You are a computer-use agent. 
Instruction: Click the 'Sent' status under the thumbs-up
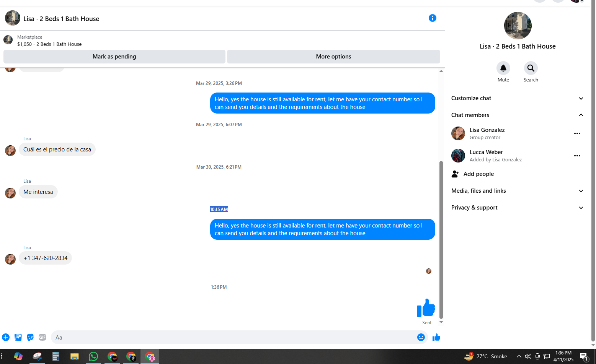[x=427, y=323]
